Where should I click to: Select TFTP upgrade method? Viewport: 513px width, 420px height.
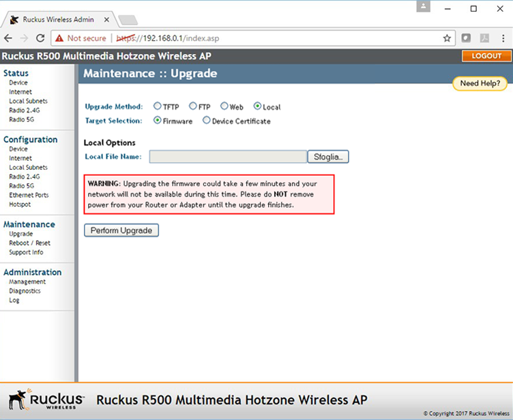(158, 106)
